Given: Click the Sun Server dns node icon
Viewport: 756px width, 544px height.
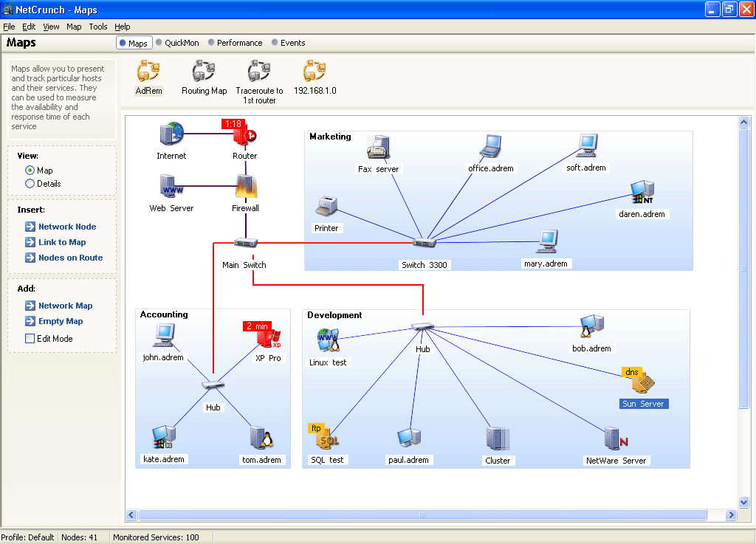Looking at the screenshot, I should point(641,382).
